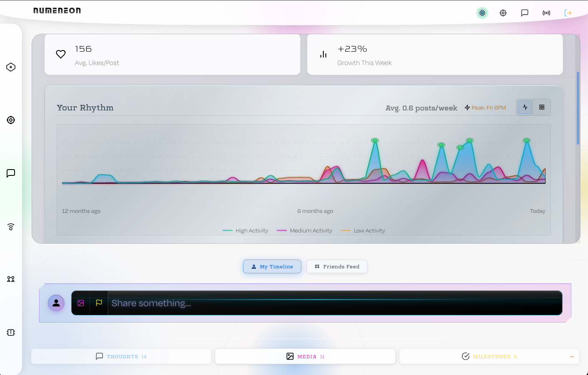
Task: Open the hexagon item in left sidebar
Action: pos(11,67)
